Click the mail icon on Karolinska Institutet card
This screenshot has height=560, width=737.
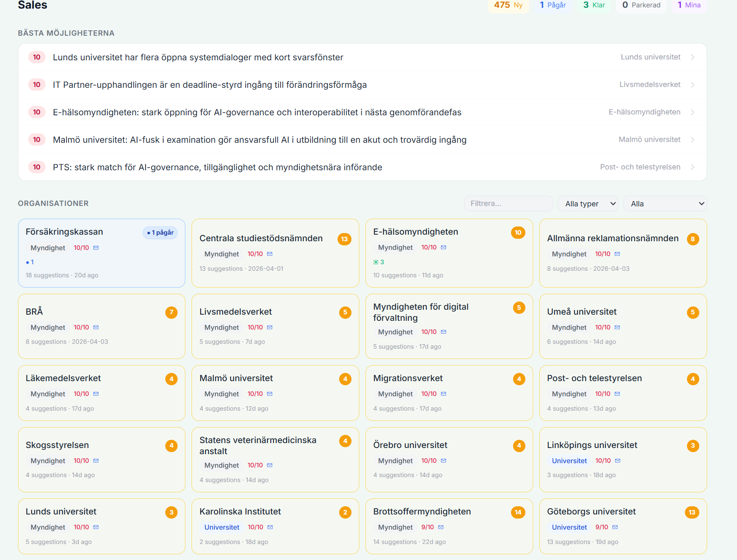(270, 527)
